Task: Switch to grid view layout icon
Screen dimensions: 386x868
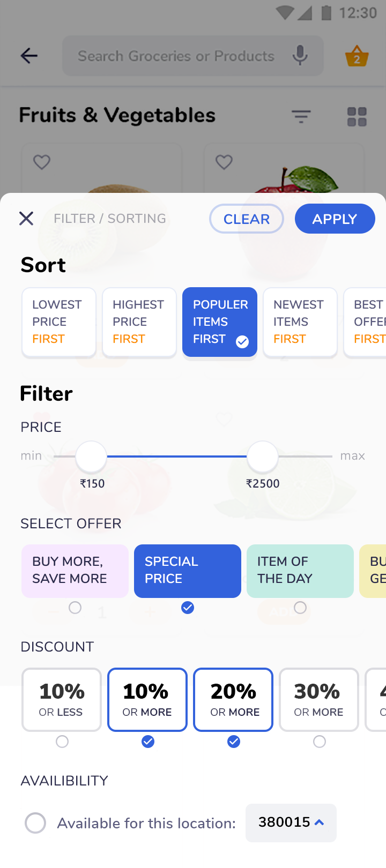Action: (x=357, y=116)
